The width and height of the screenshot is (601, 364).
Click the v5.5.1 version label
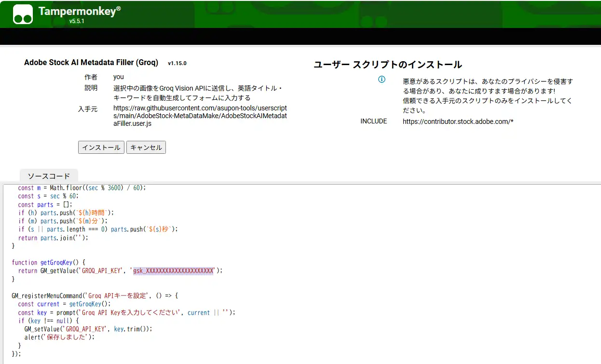(77, 21)
